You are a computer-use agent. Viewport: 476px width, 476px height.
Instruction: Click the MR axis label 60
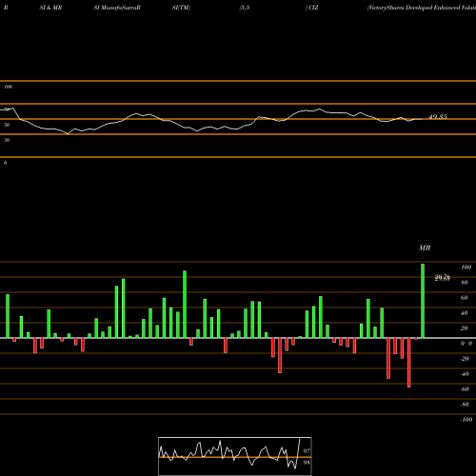tap(465, 298)
